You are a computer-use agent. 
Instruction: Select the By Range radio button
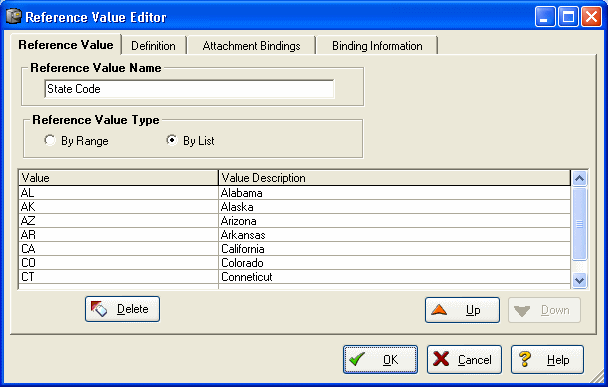50,140
